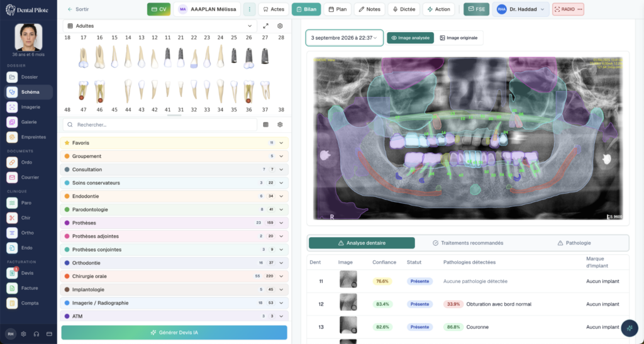The image size is (644, 344).
Task: Open tooth 13 radiograph thumbnail
Action: coord(348,325)
